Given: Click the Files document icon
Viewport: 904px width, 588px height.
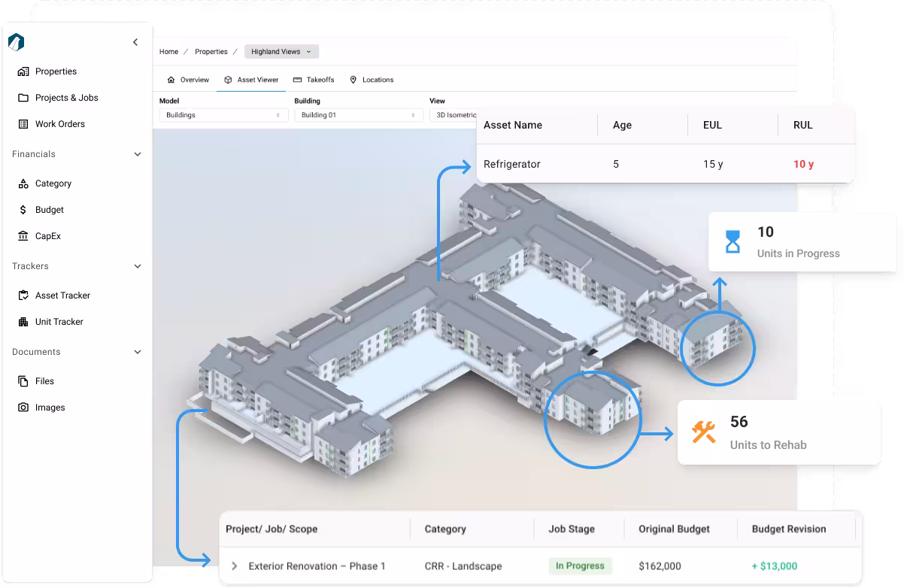Looking at the screenshot, I should click(23, 381).
